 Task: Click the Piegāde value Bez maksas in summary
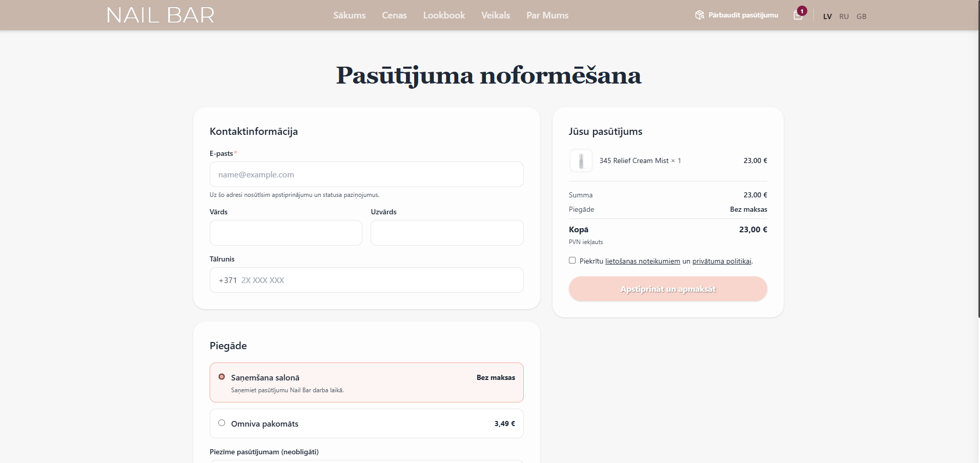749,209
